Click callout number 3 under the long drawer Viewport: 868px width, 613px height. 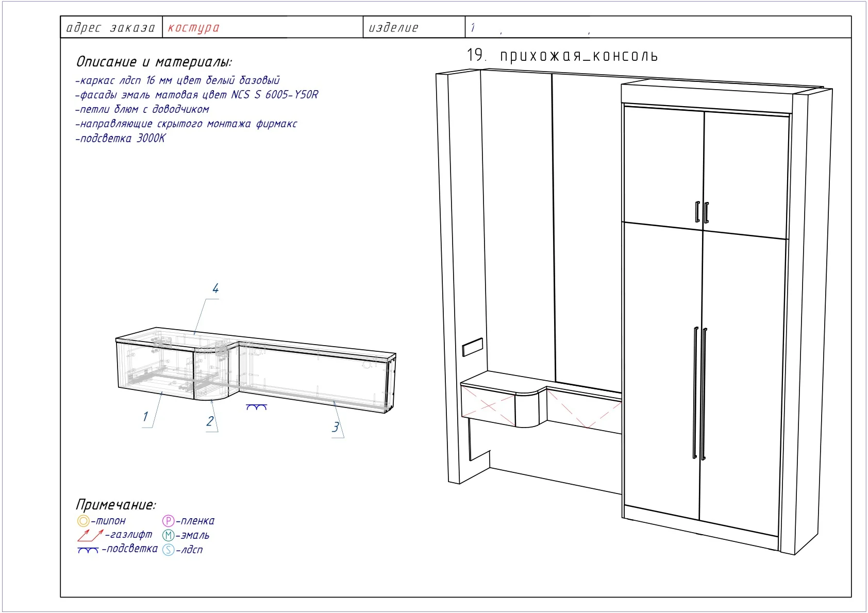[x=336, y=427]
